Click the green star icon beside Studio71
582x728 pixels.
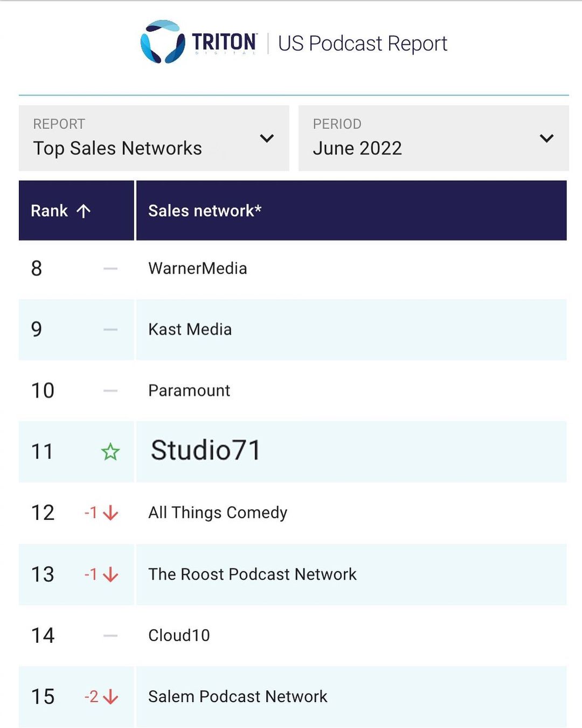(110, 451)
